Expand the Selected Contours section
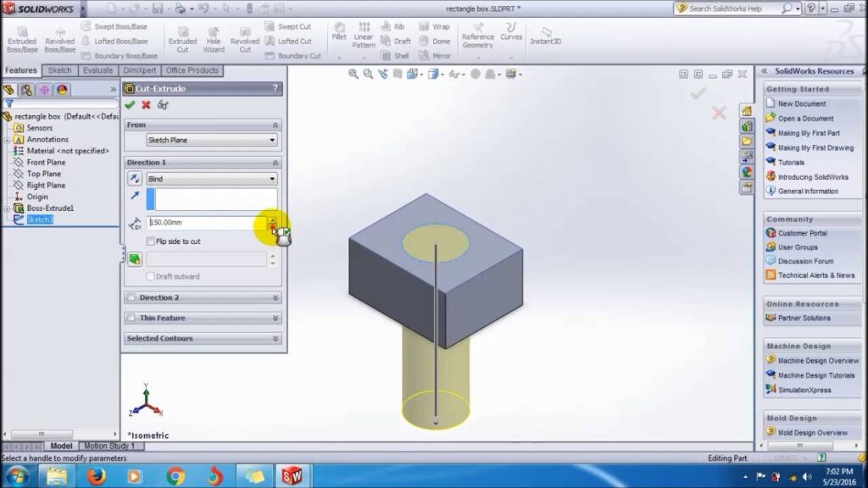This screenshot has width=868, height=488. [275, 339]
